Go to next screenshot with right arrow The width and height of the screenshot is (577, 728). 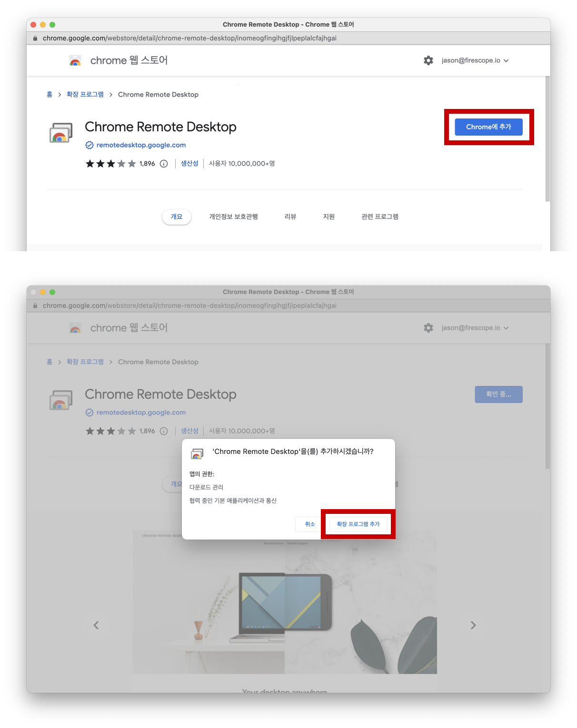tap(473, 625)
